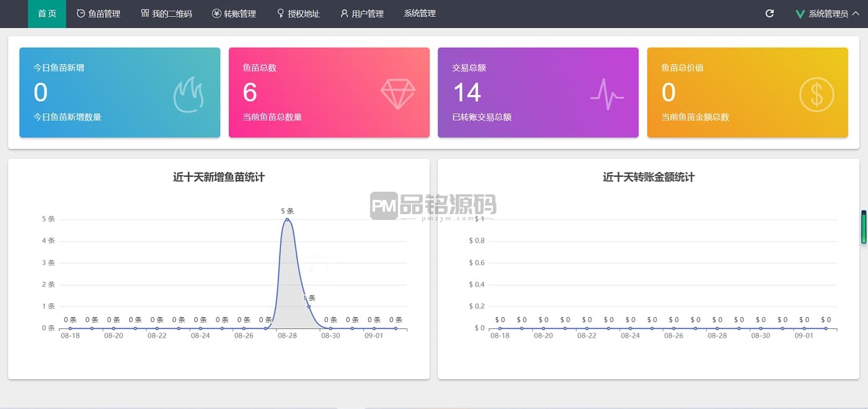Click the 授权地址 pin icon

[281, 14]
